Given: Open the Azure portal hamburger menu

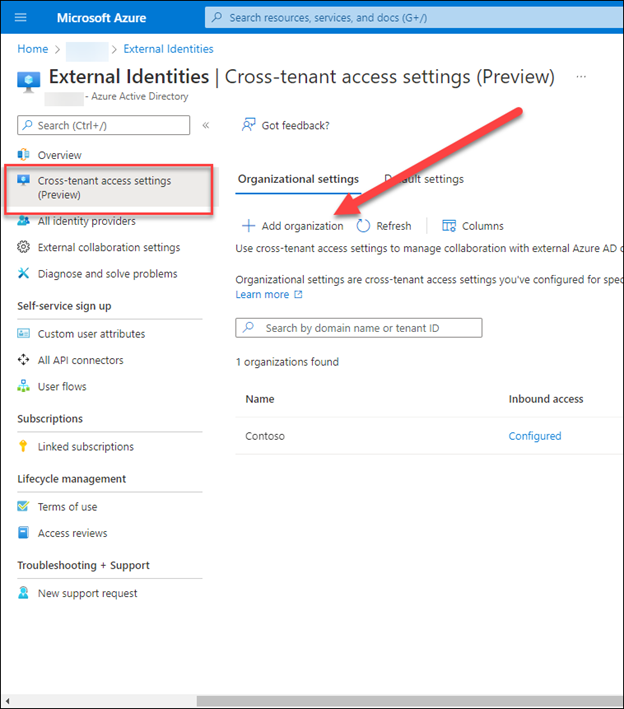Looking at the screenshot, I should coord(21,18).
